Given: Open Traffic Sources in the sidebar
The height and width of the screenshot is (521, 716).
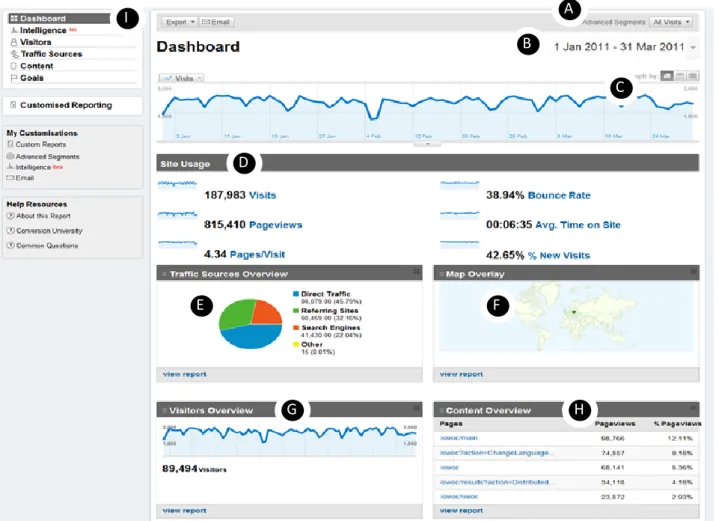Looking at the screenshot, I should [x=51, y=54].
